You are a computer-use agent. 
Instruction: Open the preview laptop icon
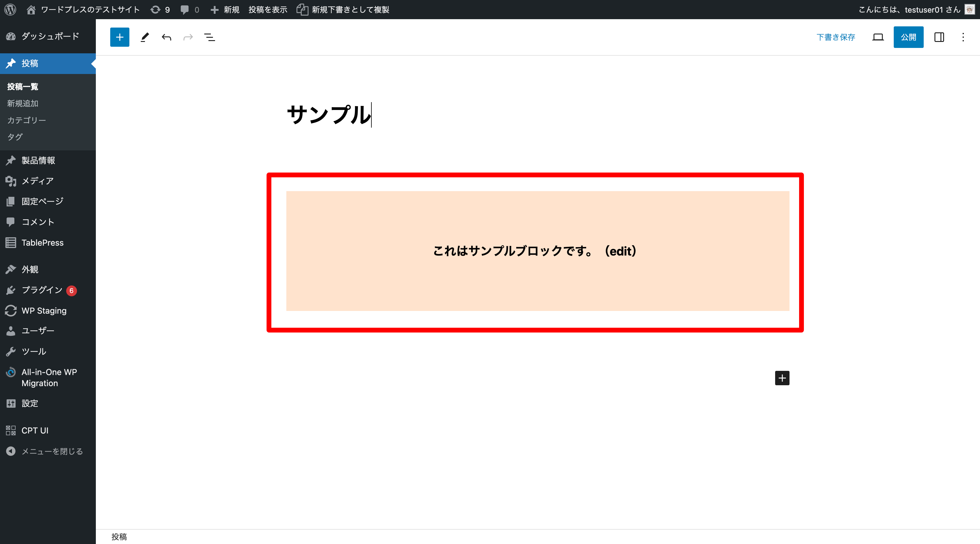878,37
